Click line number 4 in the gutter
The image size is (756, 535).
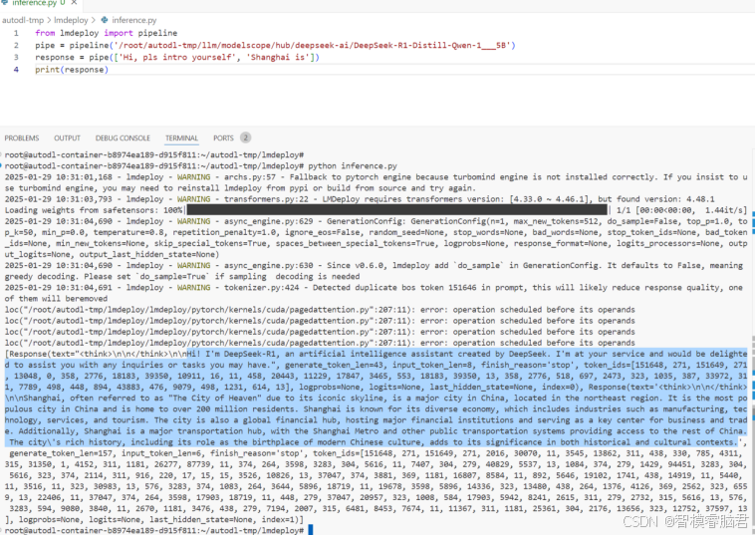click(16, 70)
